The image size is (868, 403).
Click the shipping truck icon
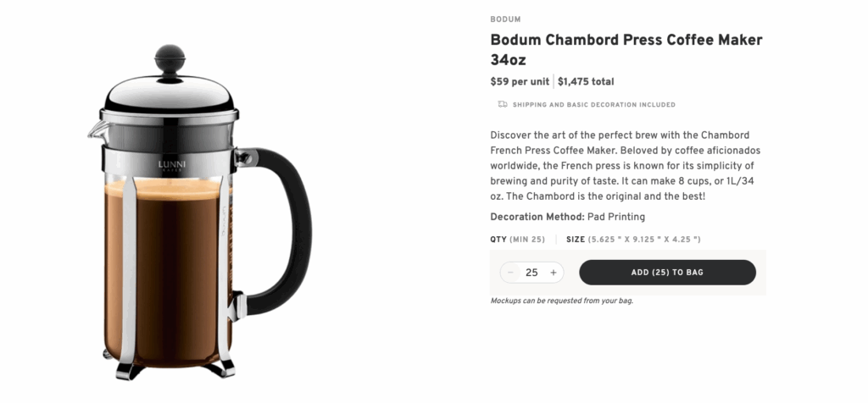tap(503, 105)
